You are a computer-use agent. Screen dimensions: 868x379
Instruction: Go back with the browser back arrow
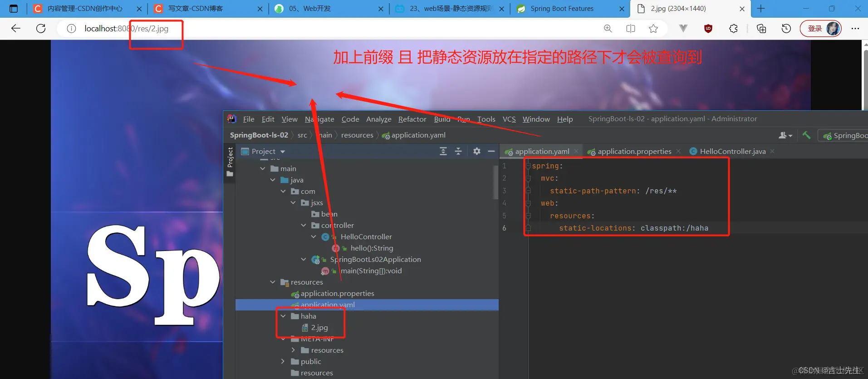(x=16, y=29)
